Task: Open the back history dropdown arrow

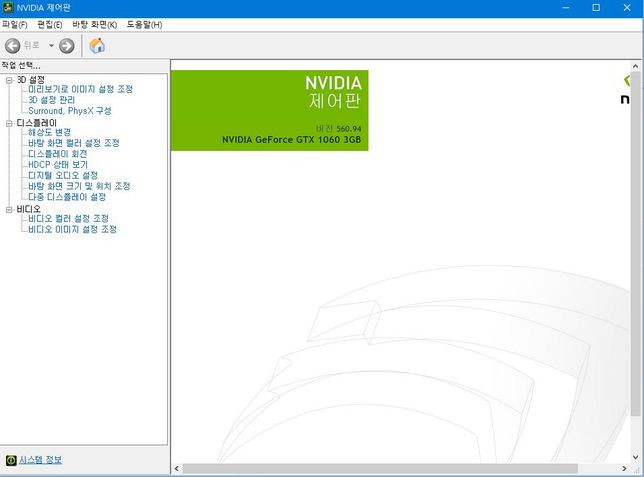Action: 51,45
